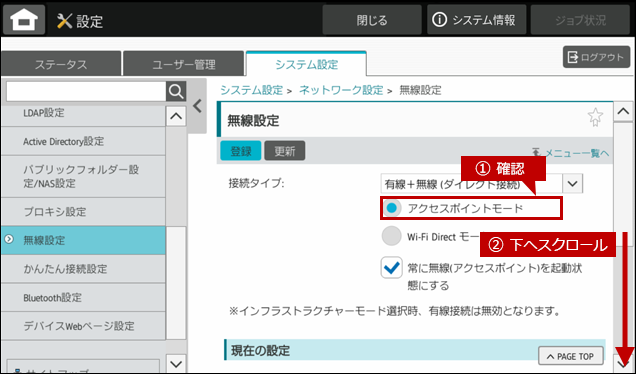Open パブリックフォルダー設定/NAS設定 menu item
This screenshot has height=374, width=636.
pyautogui.click(x=83, y=176)
